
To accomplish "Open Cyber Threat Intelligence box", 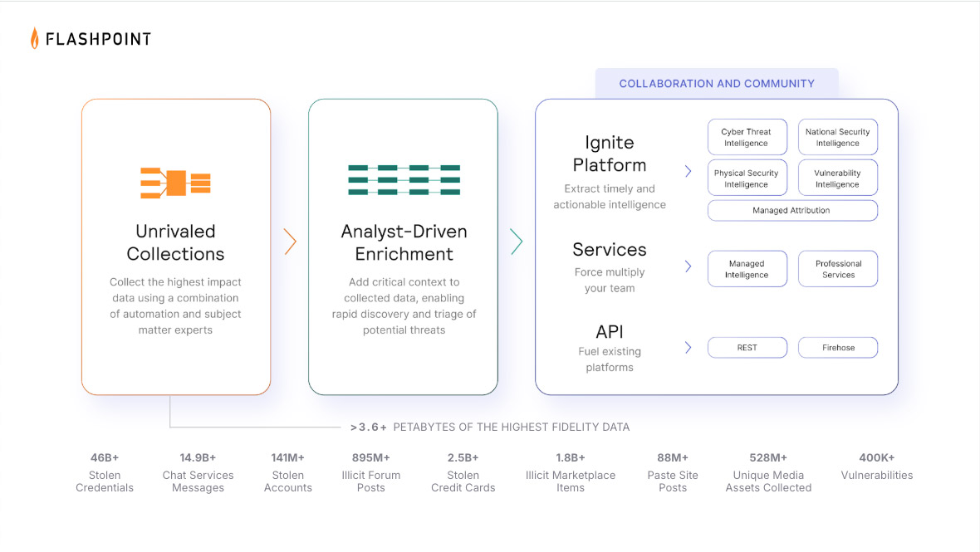I will pyautogui.click(x=747, y=137).
